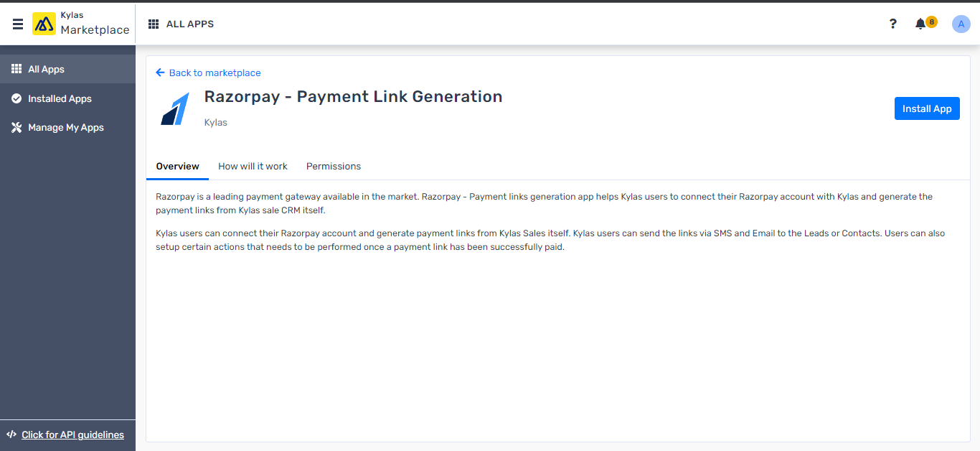Open the help question mark icon
This screenshot has width=980, height=451.
(x=892, y=24)
